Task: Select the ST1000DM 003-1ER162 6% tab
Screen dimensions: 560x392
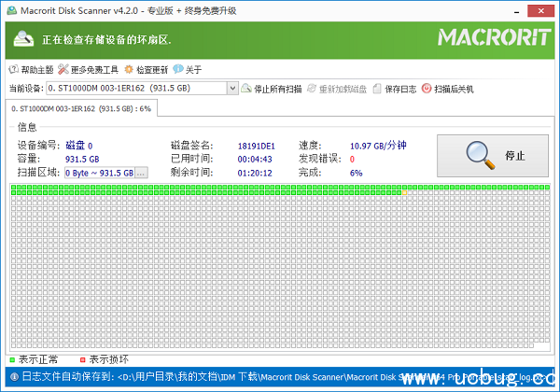Action: pos(81,108)
